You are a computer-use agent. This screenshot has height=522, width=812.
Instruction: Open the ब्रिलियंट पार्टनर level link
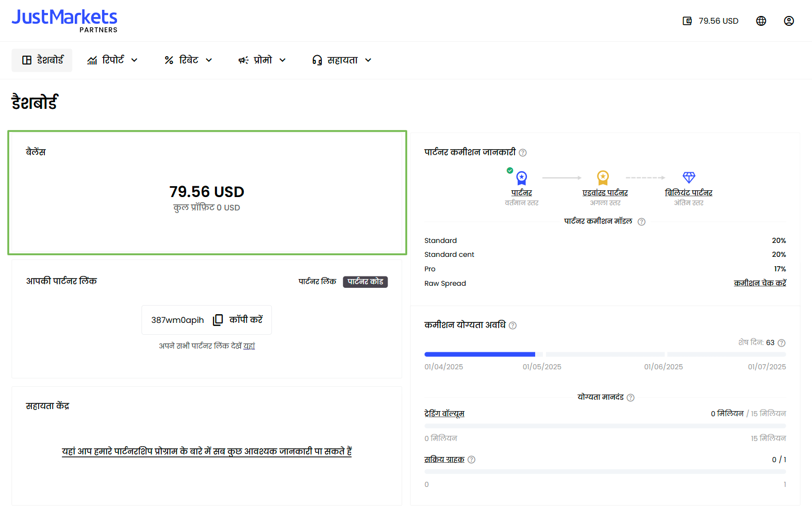coord(688,193)
